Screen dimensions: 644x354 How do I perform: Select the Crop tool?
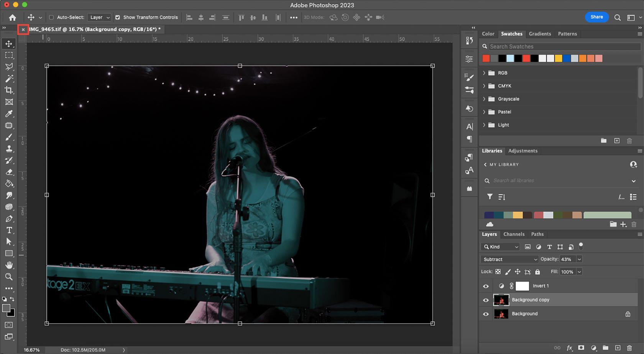coord(9,90)
